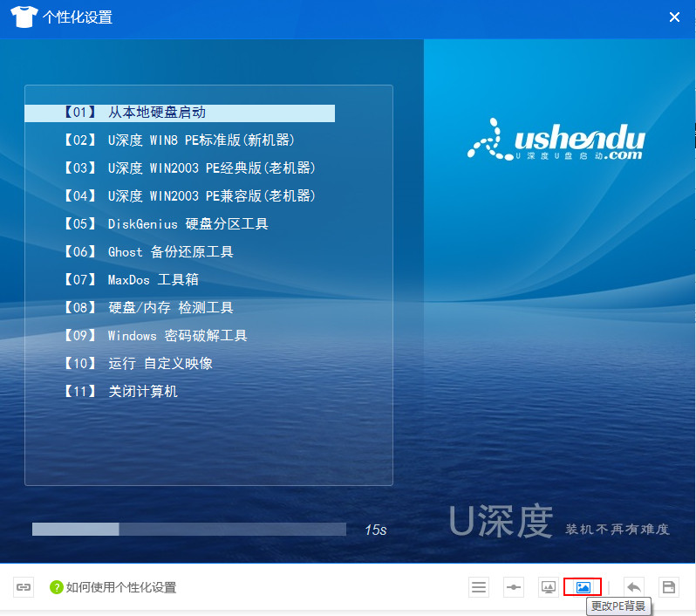Click the change PE background image icon

[x=583, y=587]
